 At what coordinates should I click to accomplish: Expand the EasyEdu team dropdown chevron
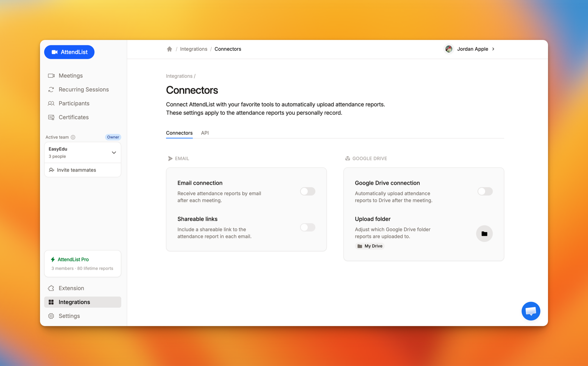click(114, 152)
